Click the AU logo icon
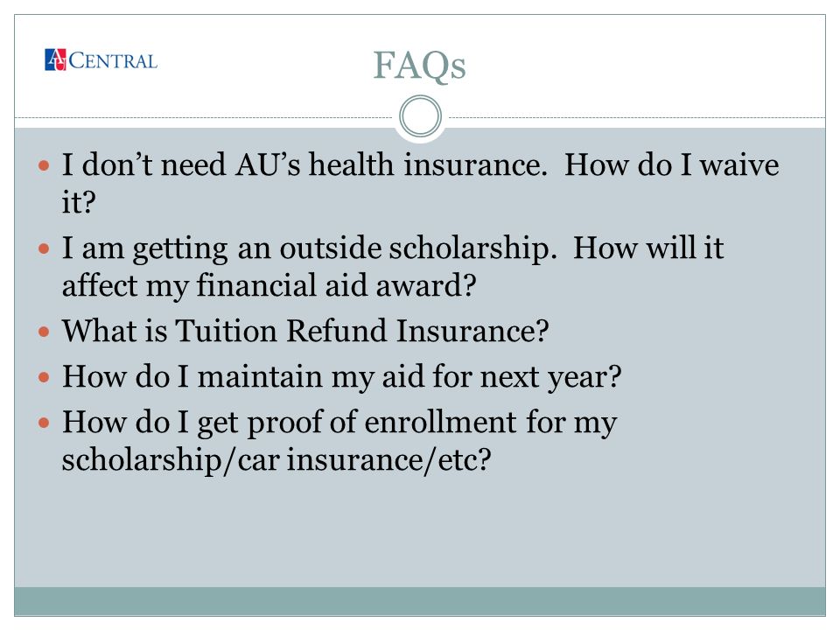Viewport: 840px width, 630px height. coord(55,60)
